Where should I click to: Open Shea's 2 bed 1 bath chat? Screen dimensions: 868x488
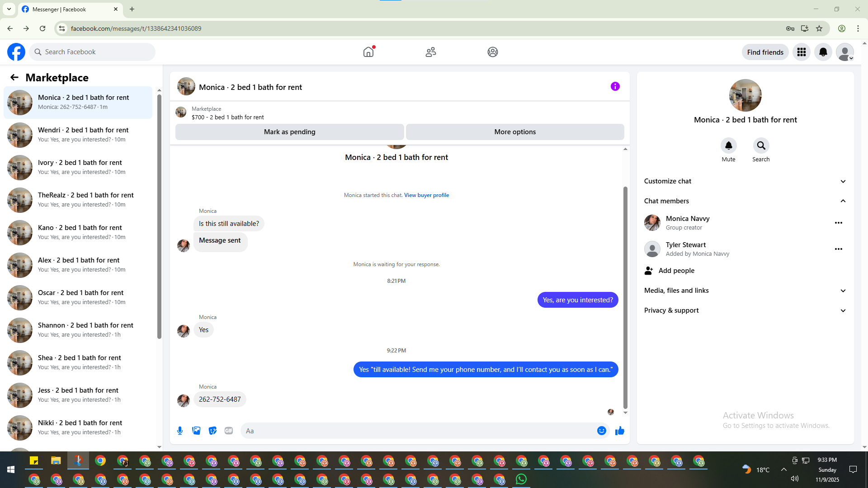[x=78, y=363]
